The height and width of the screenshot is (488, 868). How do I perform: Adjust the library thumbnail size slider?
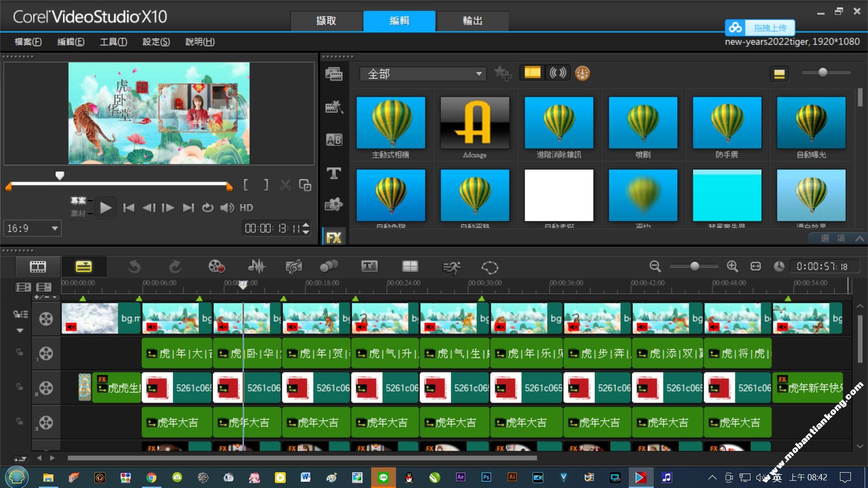pyautogui.click(x=823, y=72)
